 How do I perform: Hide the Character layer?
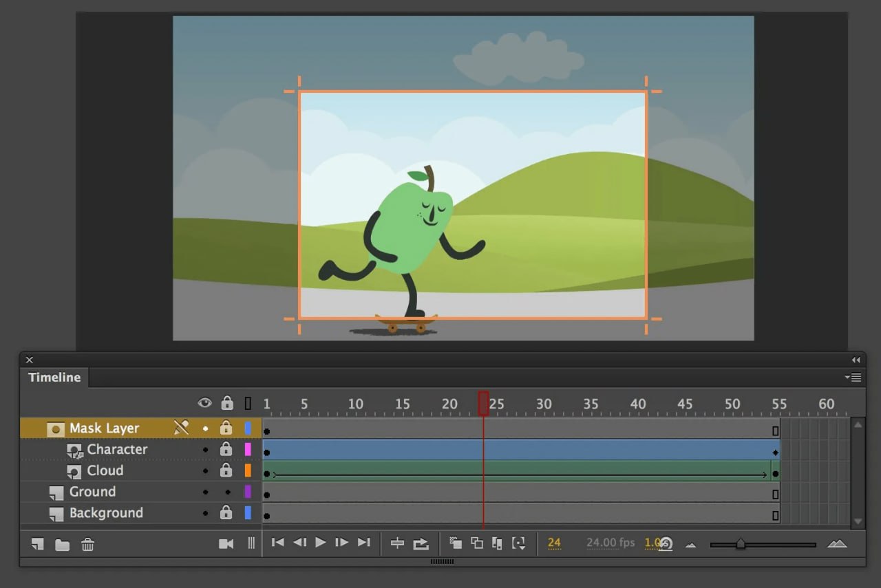tap(204, 449)
